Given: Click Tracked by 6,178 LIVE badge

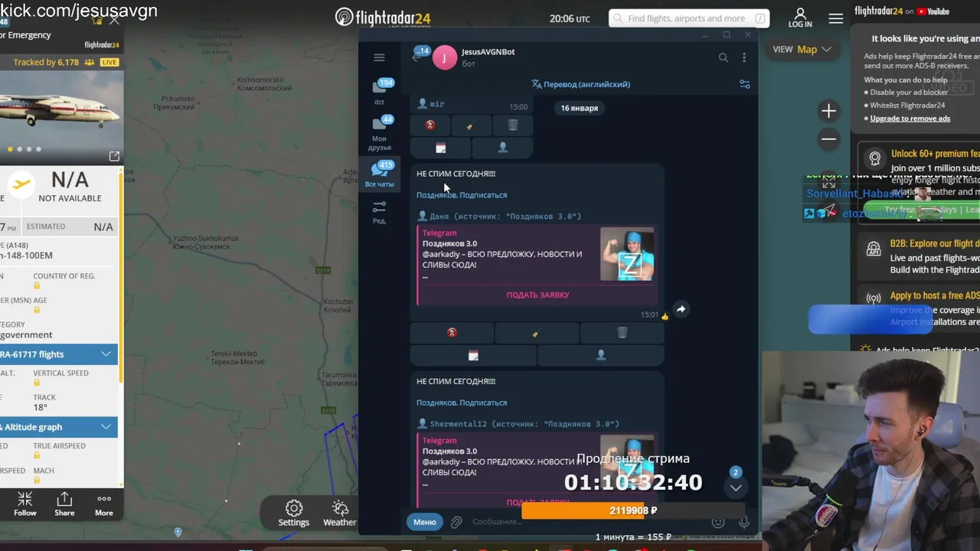Looking at the screenshot, I should [x=66, y=62].
